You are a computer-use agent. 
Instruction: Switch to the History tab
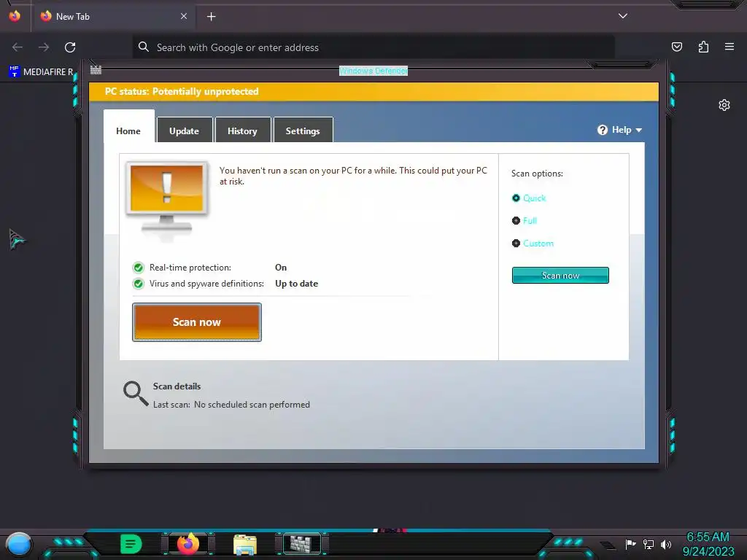click(x=242, y=130)
